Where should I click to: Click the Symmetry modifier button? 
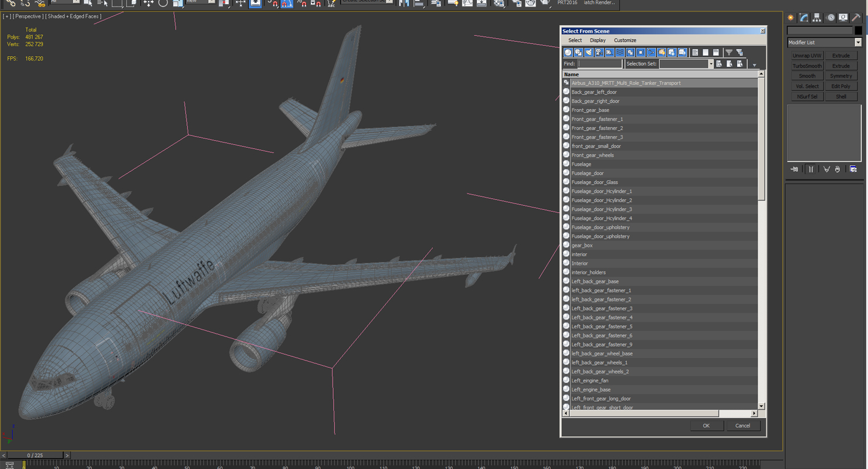(841, 76)
